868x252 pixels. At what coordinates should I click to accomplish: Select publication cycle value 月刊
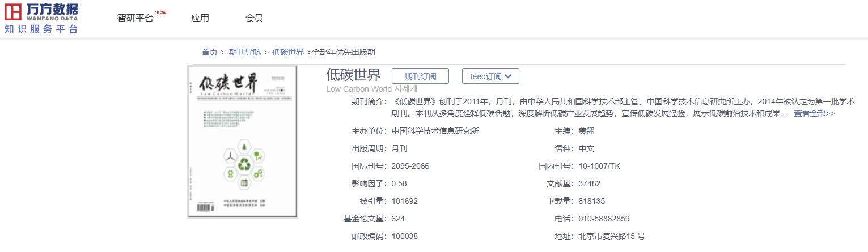pos(400,148)
